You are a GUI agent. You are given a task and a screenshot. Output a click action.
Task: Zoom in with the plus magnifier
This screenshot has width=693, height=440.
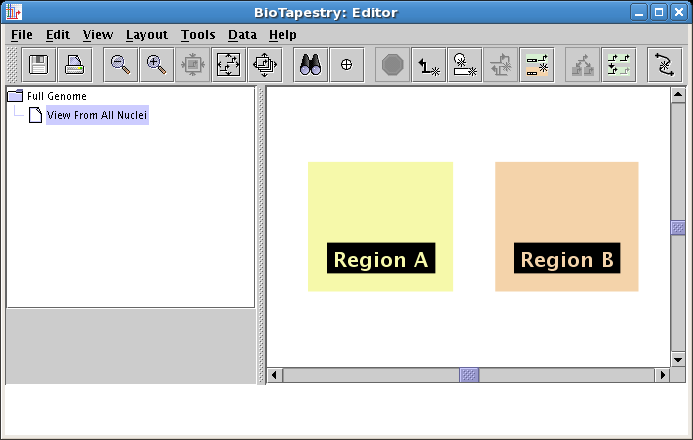[156, 65]
